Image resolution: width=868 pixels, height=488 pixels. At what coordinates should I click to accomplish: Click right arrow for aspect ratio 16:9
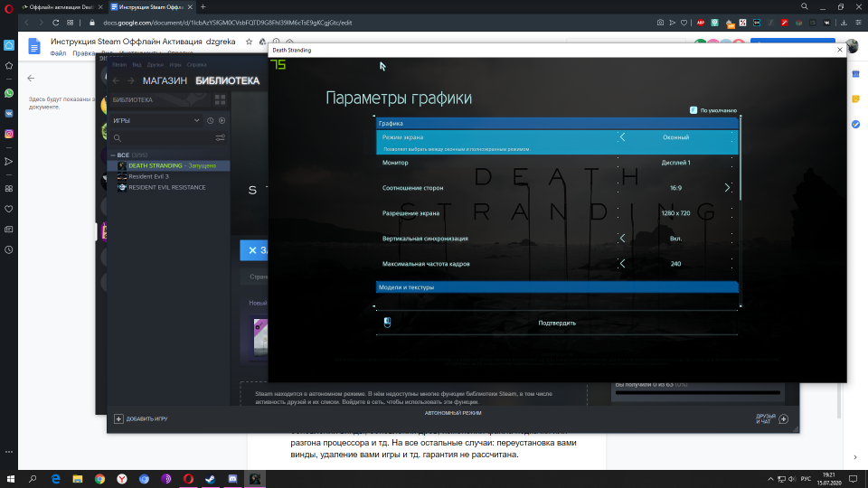(727, 188)
